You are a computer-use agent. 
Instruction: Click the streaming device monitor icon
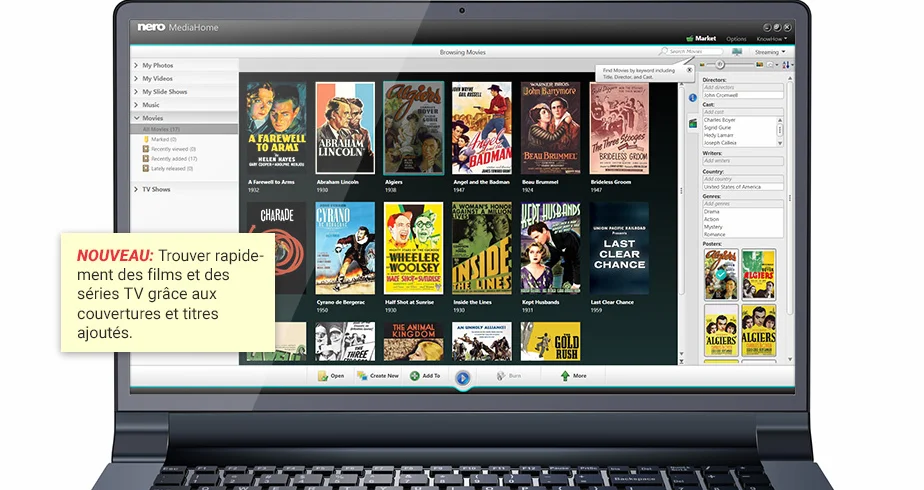click(x=737, y=52)
